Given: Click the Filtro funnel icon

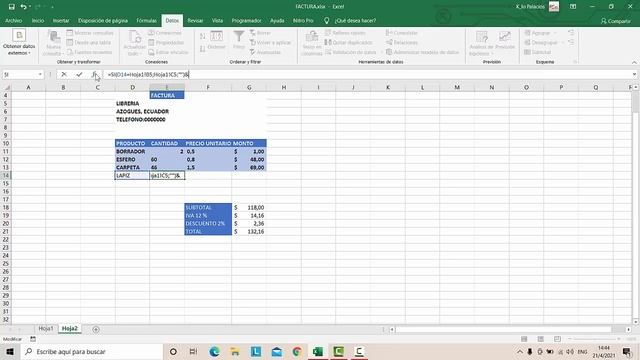Looking at the screenshot, I should click(239, 37).
